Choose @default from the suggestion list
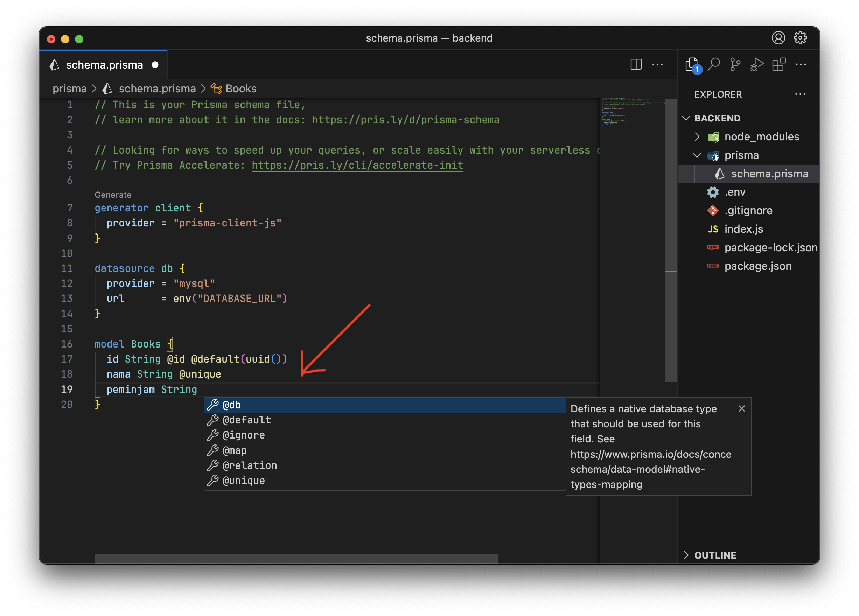This screenshot has height=616, width=859. 246,420
